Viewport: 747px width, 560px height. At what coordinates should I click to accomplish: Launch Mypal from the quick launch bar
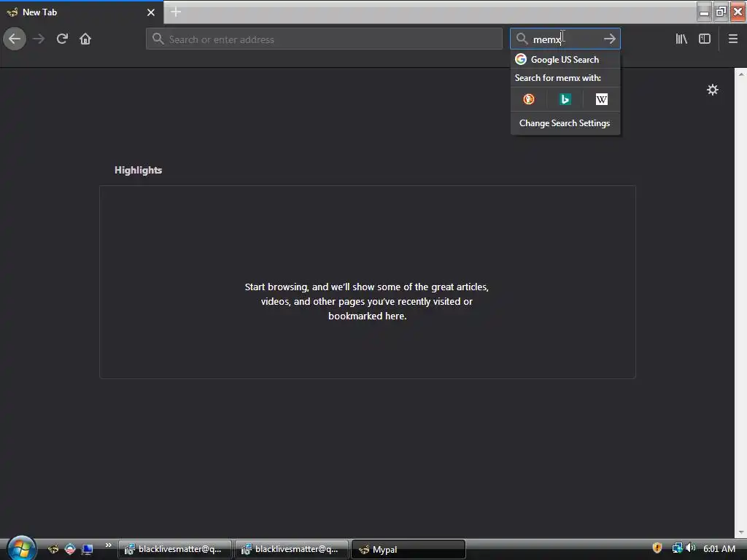tap(53, 549)
